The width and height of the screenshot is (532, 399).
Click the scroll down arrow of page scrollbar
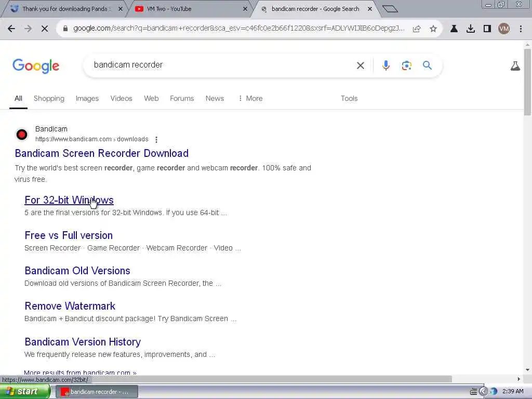coord(527,370)
